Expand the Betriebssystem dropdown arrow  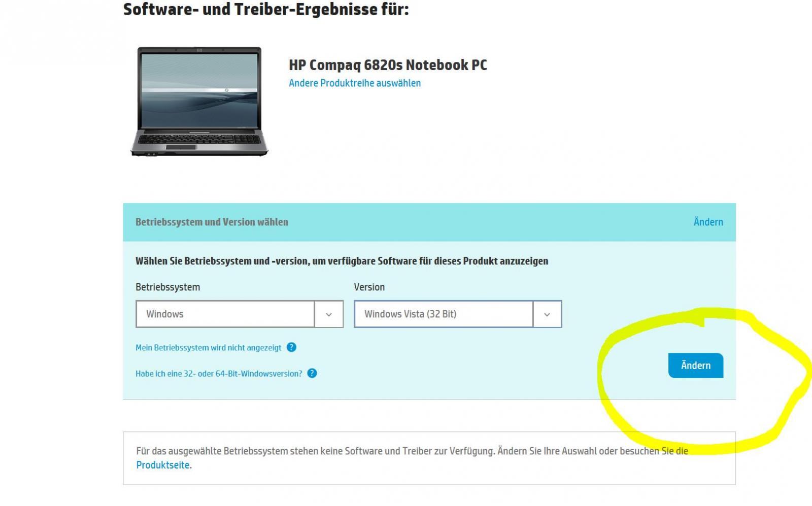pyautogui.click(x=329, y=314)
